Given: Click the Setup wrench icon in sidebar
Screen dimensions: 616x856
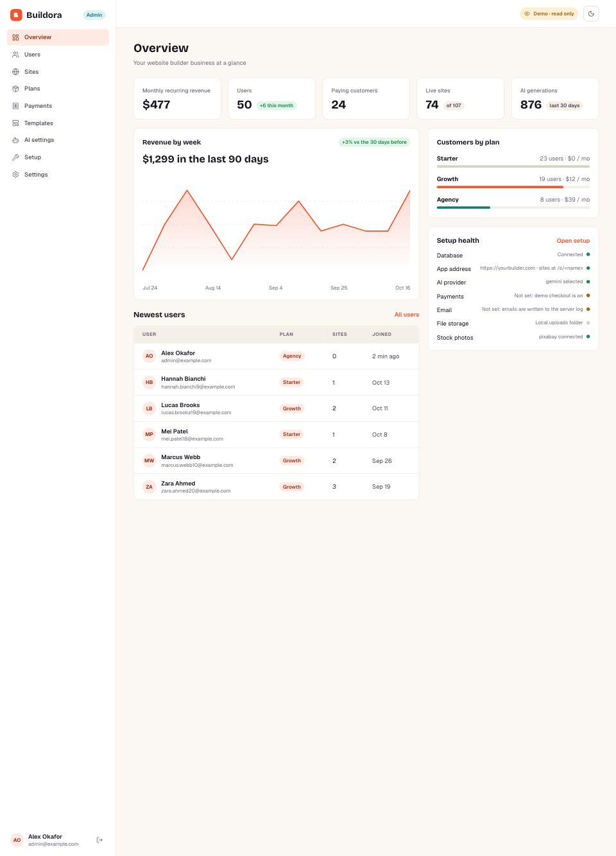Looking at the screenshot, I should (15, 157).
